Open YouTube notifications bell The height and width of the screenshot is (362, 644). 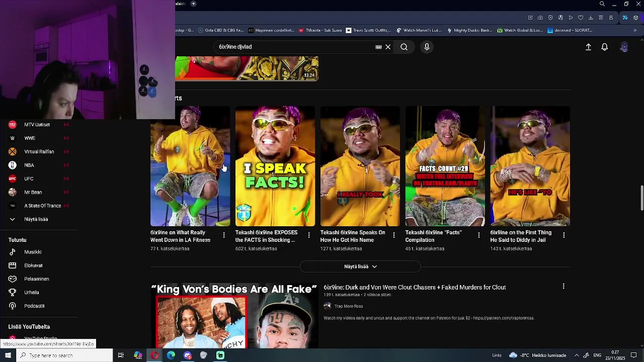pos(605,47)
